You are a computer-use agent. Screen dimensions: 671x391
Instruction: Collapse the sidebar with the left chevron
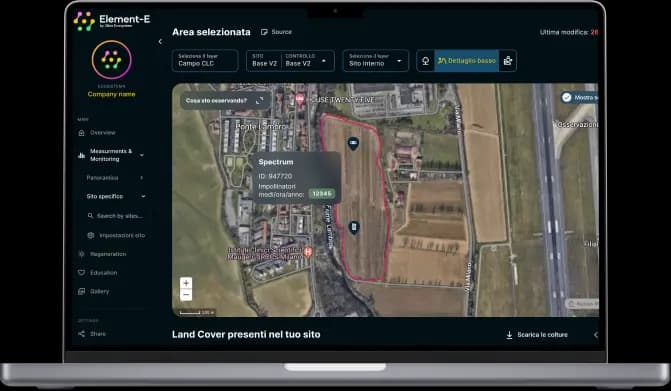coord(160,41)
